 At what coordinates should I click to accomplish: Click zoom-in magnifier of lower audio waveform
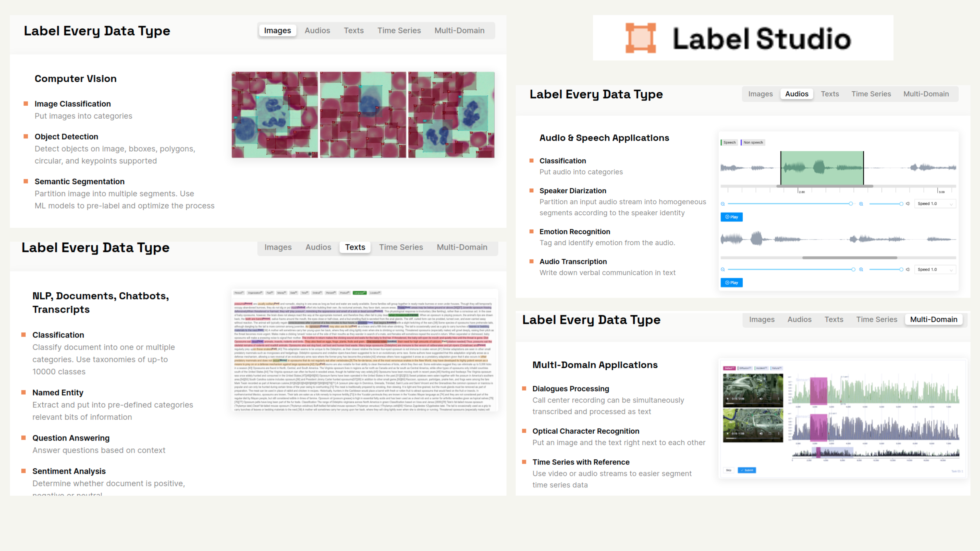[x=861, y=270]
